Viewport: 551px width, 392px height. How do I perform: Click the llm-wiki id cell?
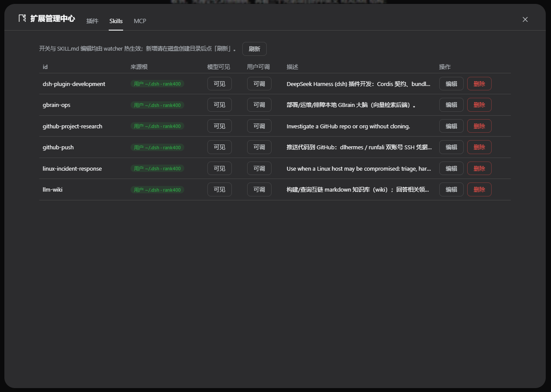pos(52,189)
